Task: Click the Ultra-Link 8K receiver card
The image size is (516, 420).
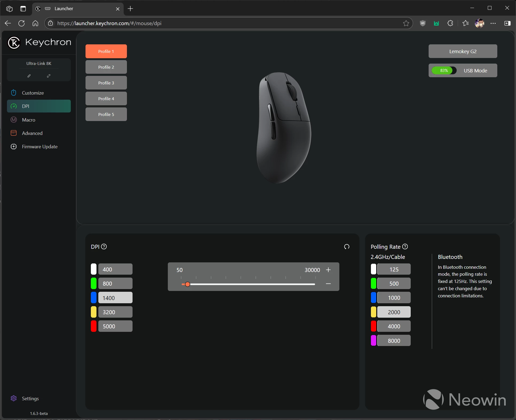Action: pos(39,69)
